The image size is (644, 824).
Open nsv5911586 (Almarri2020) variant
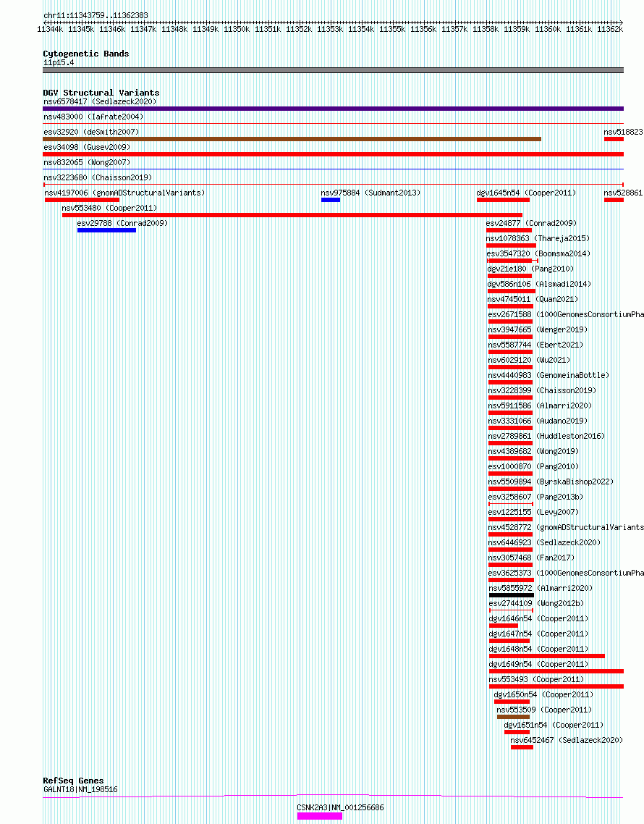(x=540, y=406)
